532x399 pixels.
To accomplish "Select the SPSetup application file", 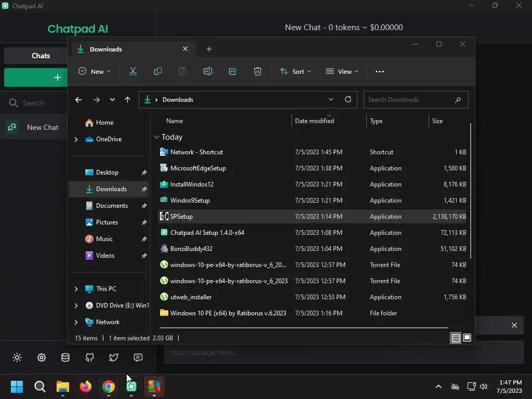I will coord(312,217).
